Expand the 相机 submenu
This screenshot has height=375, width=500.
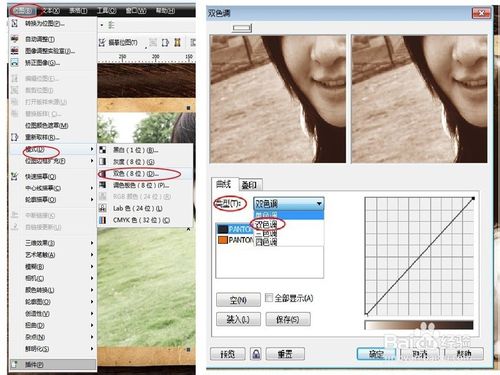pos(52,278)
